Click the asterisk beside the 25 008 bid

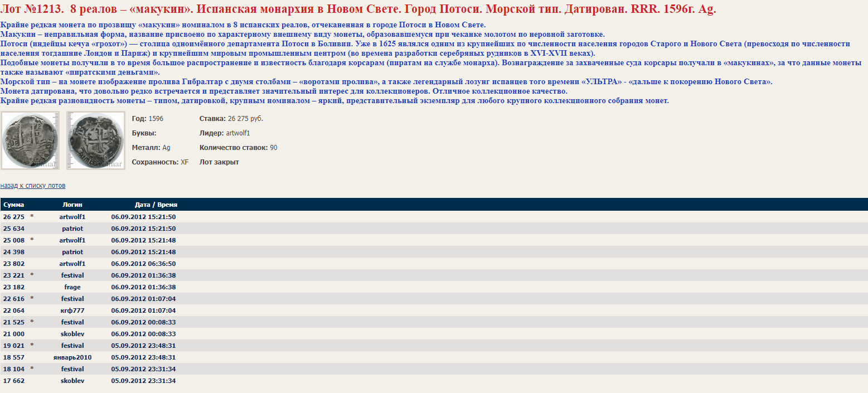(32, 240)
